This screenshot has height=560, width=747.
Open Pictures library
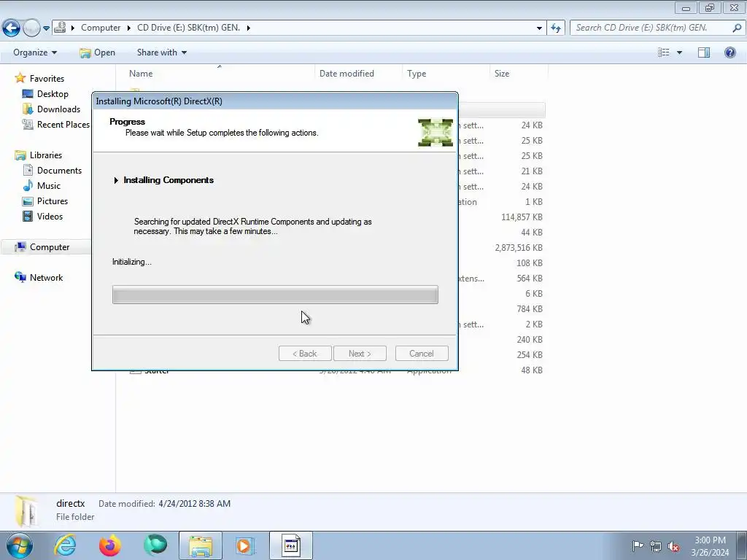53,201
